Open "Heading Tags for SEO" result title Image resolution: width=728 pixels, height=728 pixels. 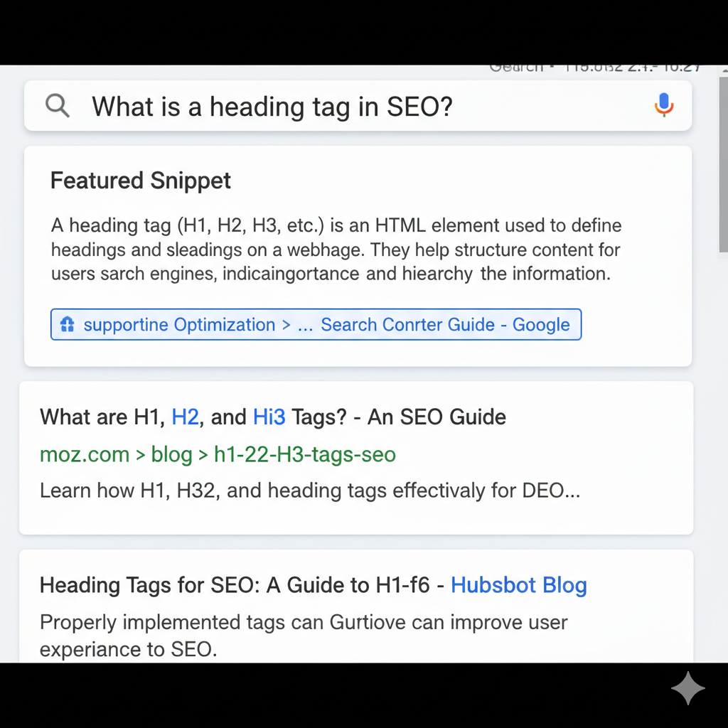pyautogui.click(x=235, y=585)
